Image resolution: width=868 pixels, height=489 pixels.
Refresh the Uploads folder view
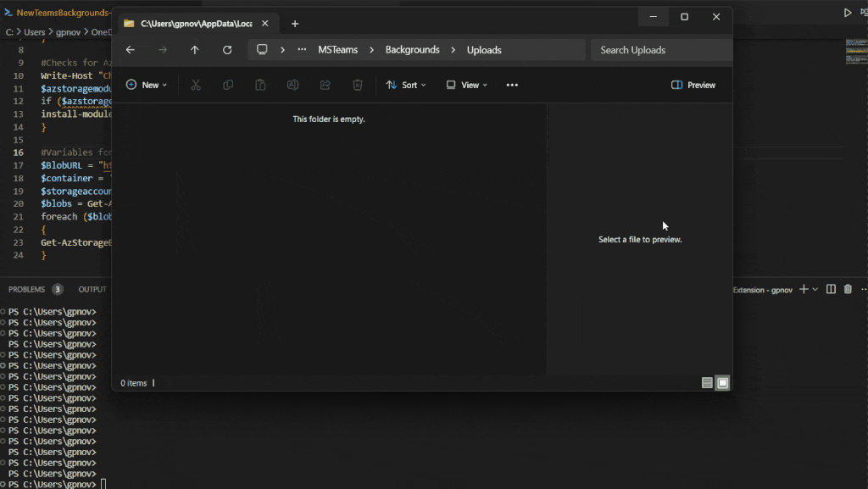pos(227,50)
